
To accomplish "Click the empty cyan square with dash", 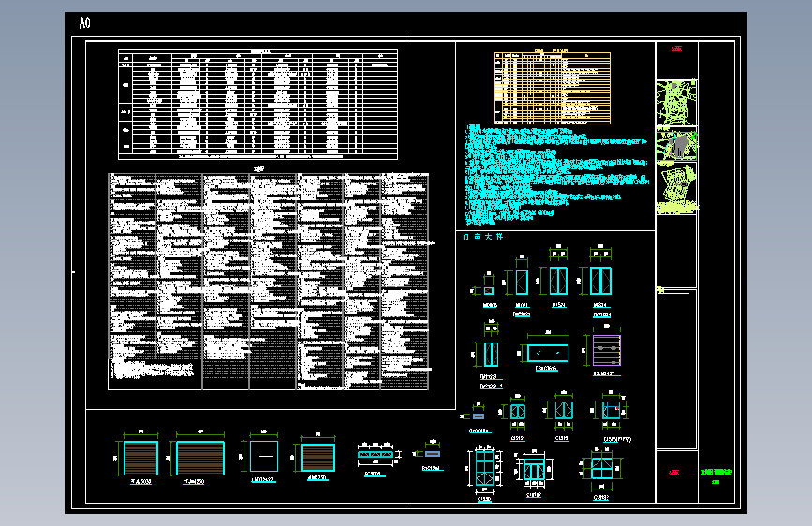I will (x=264, y=456).
